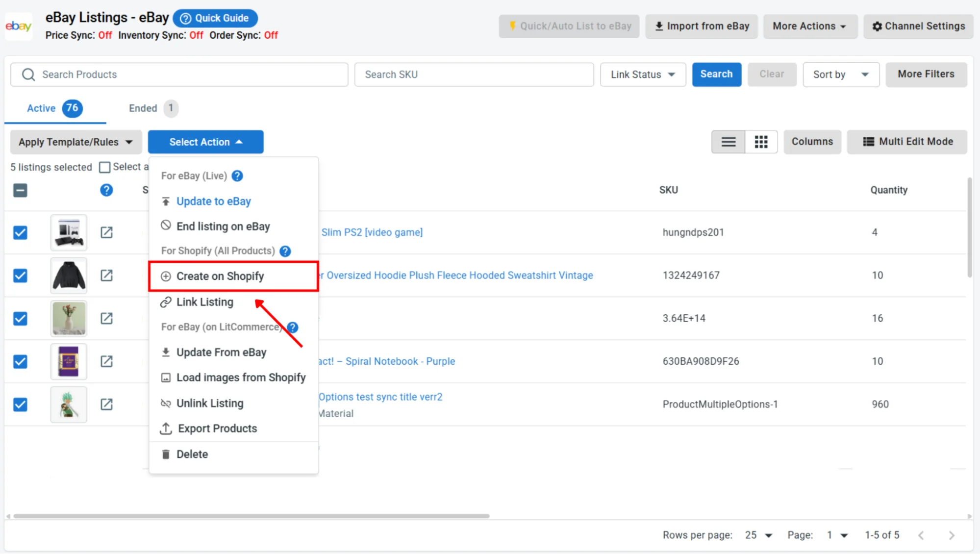Open Apply Template/Rules dropdown
This screenshot has height=554, width=980.
[x=76, y=142]
